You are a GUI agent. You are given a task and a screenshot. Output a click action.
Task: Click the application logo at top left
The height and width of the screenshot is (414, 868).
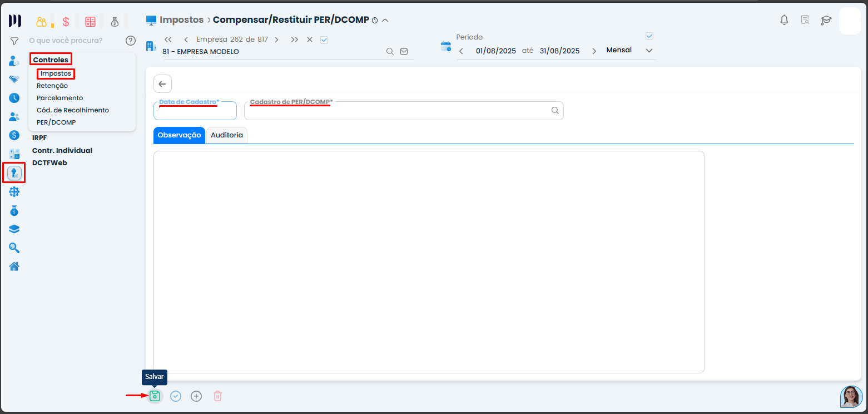click(15, 21)
